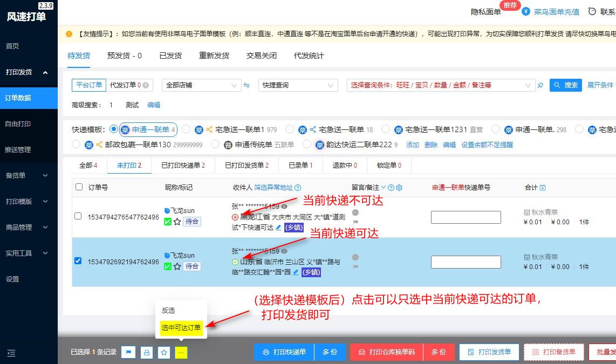This screenshot has height=364, width=616.
Task: Click the pencil edit icon on the first order's address
Action: [278, 228]
